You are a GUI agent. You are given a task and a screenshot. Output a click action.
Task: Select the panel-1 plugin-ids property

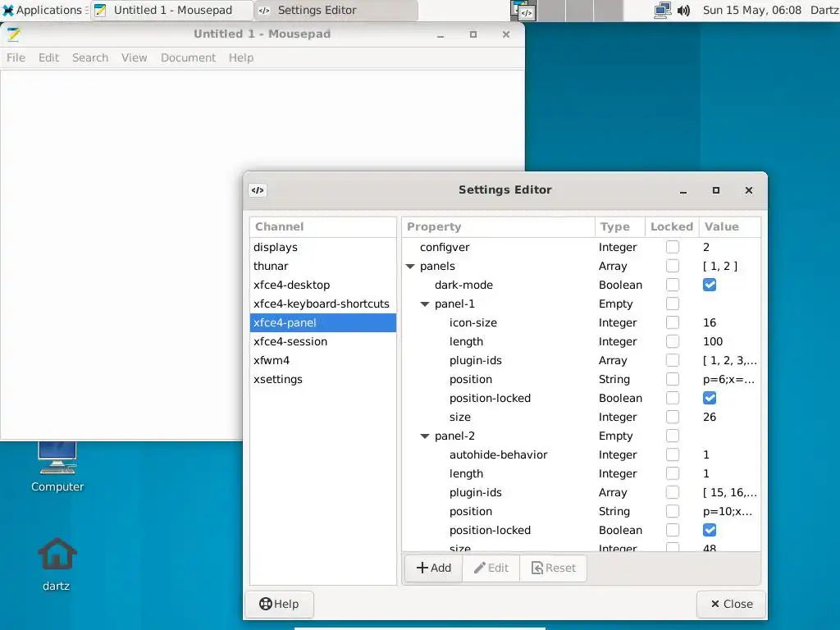pos(582,361)
